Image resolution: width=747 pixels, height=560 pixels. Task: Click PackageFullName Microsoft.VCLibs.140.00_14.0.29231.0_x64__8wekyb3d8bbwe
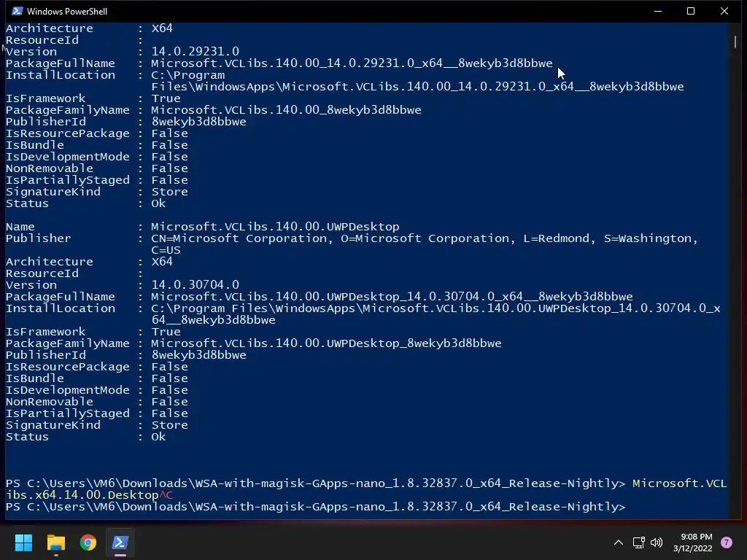[x=352, y=63]
